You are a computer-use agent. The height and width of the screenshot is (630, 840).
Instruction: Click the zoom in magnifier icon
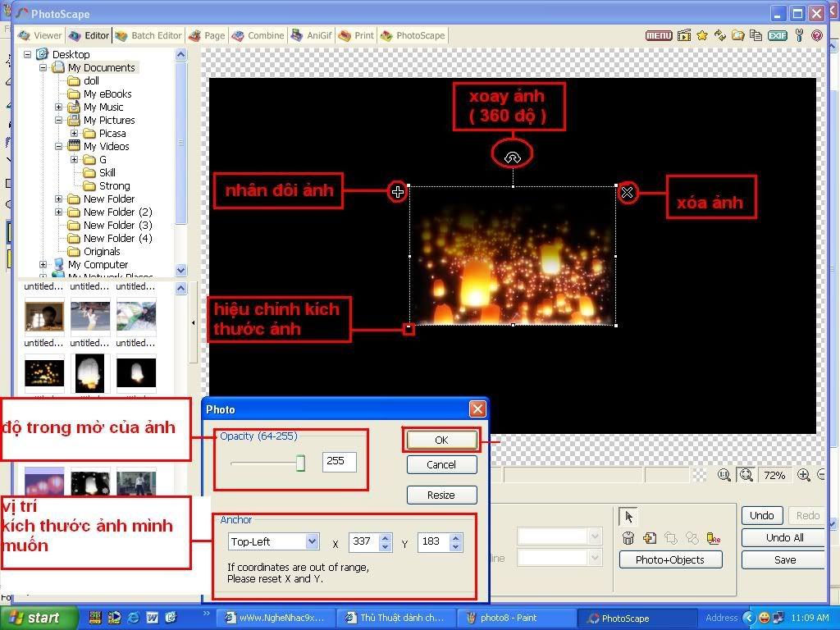(x=804, y=475)
